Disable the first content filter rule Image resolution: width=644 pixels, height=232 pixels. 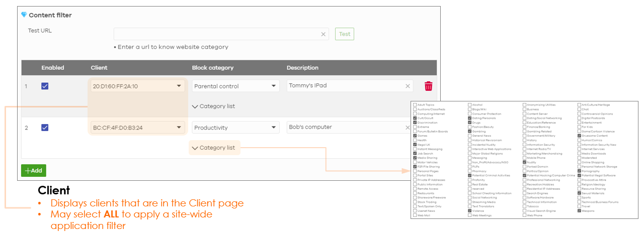45,86
